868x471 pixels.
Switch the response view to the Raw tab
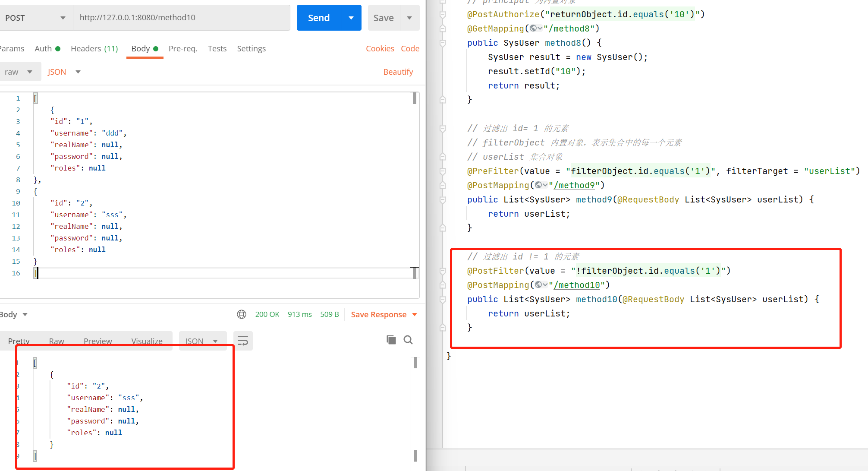pyautogui.click(x=57, y=341)
